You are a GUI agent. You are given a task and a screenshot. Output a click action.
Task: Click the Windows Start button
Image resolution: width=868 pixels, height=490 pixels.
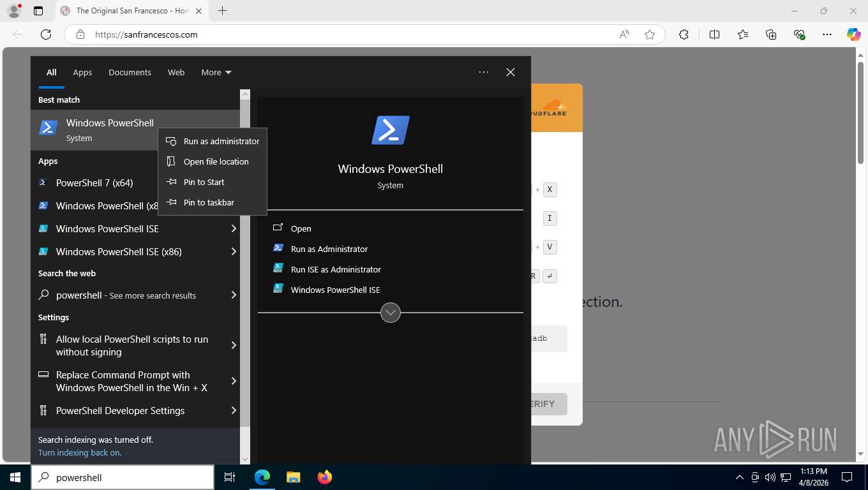tap(15, 477)
